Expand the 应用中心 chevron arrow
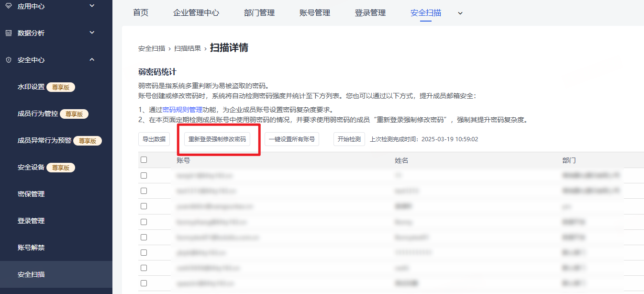 [x=92, y=6]
